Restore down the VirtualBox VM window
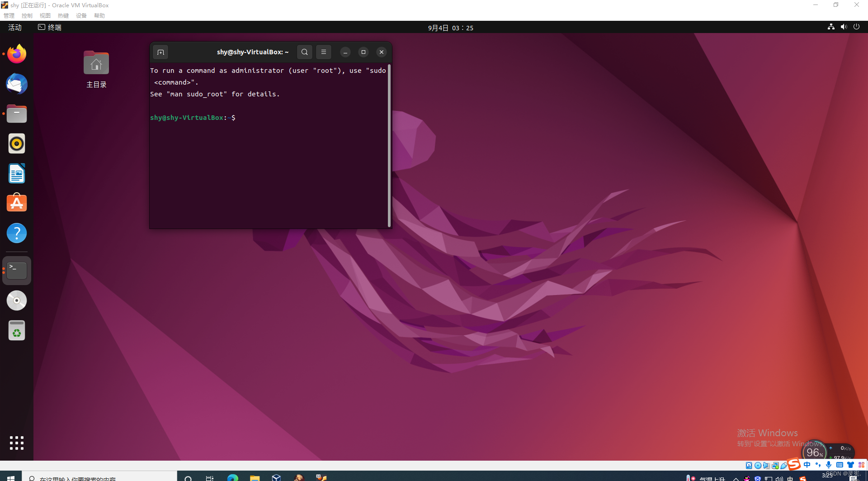This screenshot has height=481, width=868. 836,5
